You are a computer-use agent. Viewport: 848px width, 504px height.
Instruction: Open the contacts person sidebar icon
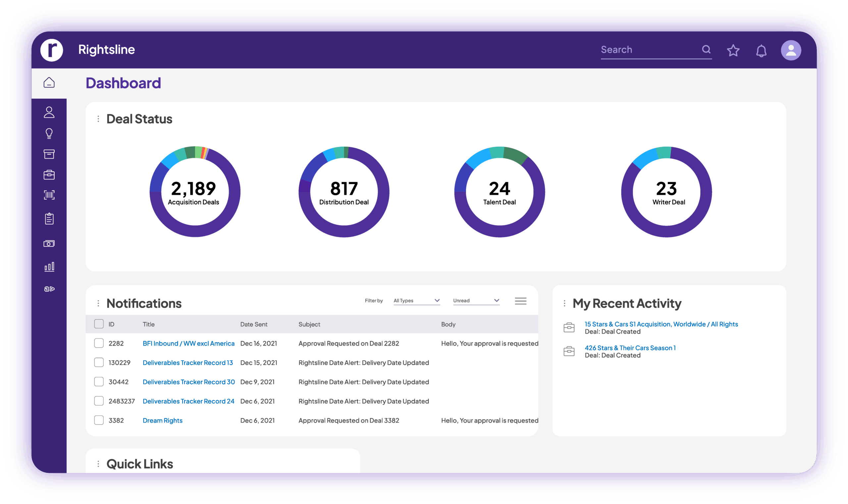pyautogui.click(x=49, y=112)
